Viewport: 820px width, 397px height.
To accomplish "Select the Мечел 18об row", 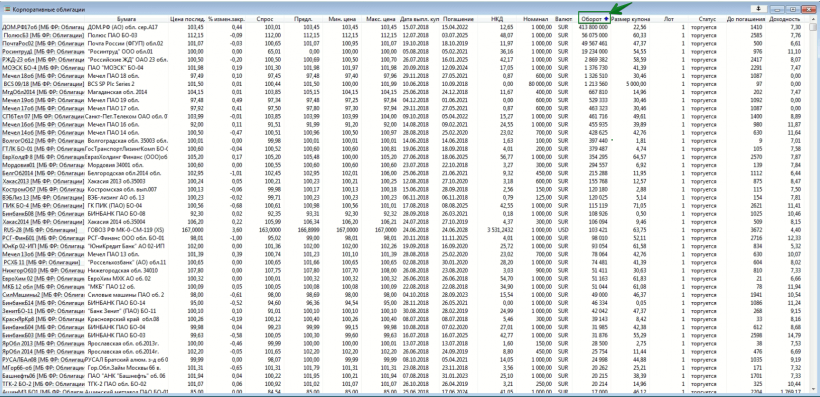I will [x=405, y=75].
